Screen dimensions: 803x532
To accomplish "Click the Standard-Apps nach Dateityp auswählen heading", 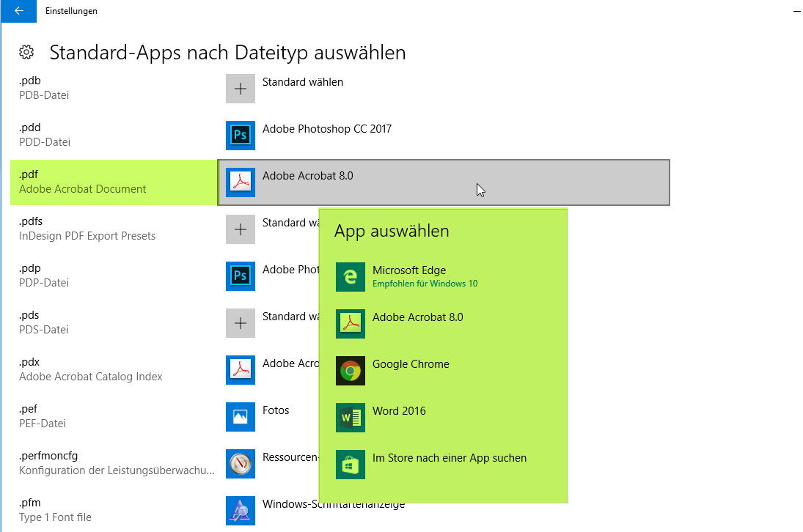I will point(227,53).
